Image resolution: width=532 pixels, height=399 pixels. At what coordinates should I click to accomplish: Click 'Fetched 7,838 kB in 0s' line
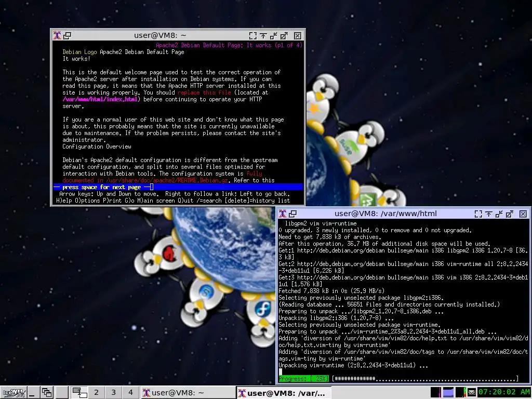point(331,291)
